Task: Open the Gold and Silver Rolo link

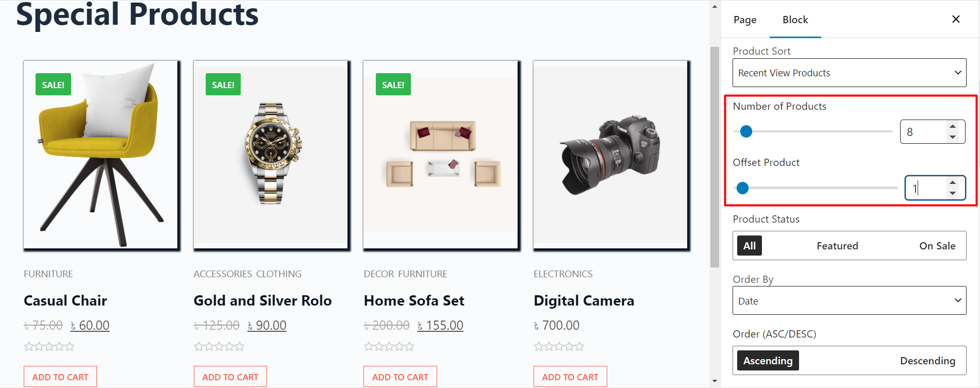Action: tap(262, 300)
